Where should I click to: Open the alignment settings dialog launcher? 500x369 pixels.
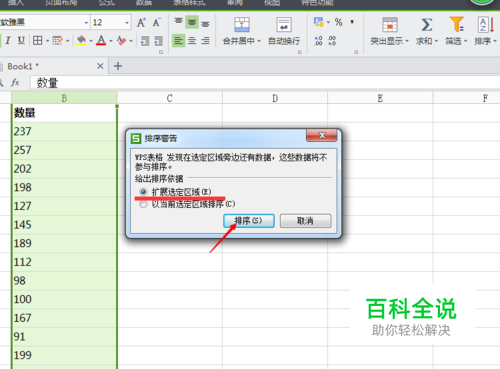click(x=300, y=52)
